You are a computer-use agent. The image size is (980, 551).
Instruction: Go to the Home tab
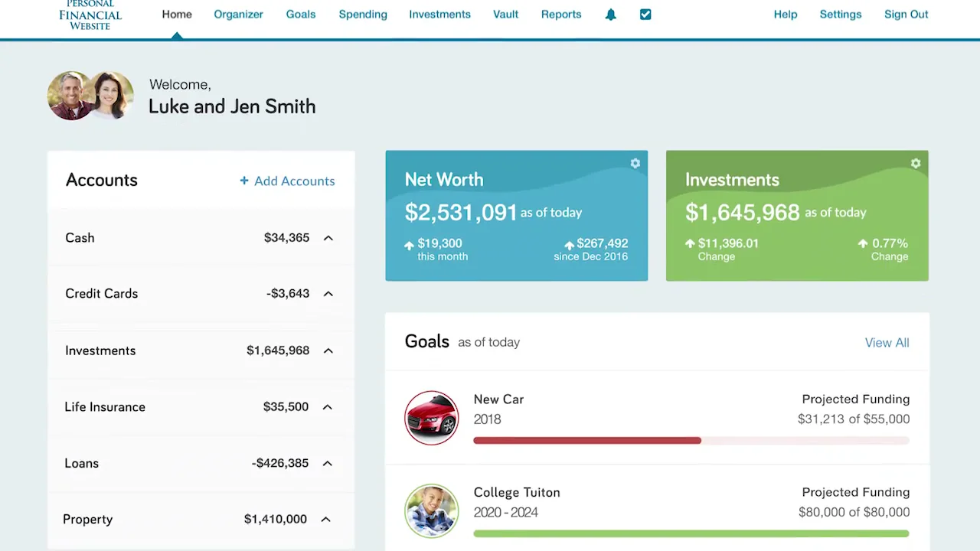(x=177, y=15)
